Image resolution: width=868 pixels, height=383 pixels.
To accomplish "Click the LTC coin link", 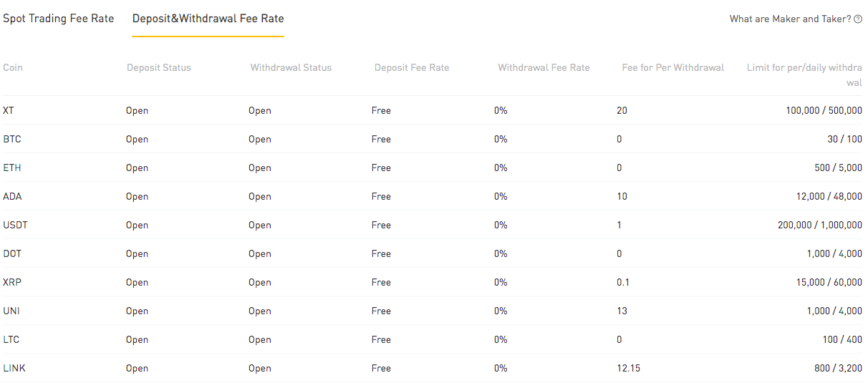I will (11, 339).
